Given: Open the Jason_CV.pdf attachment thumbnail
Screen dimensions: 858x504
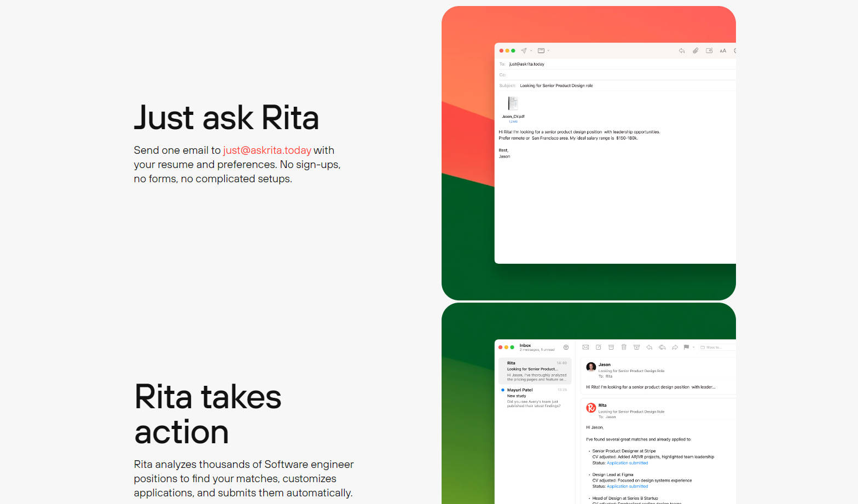Looking at the screenshot, I should point(513,103).
